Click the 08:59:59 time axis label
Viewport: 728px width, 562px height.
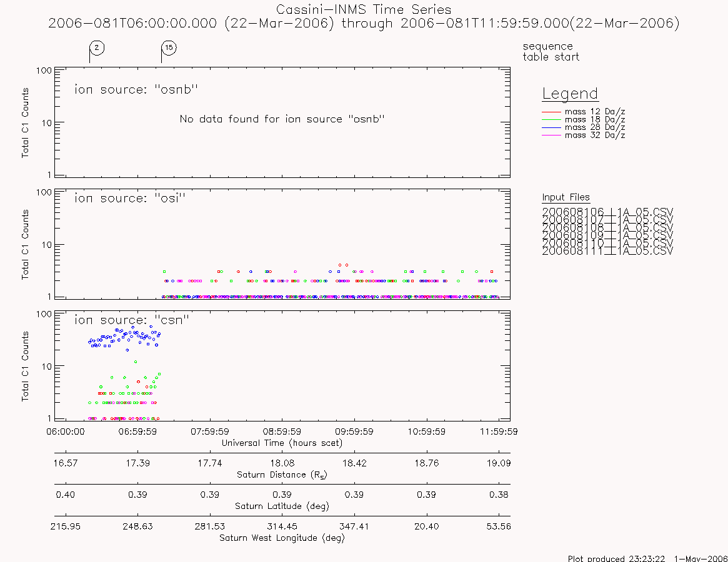282,431
